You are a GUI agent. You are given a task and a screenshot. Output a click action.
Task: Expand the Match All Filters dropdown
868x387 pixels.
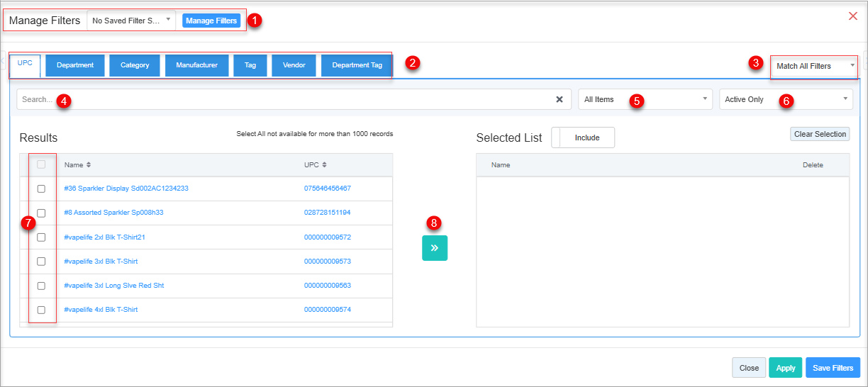[813, 66]
